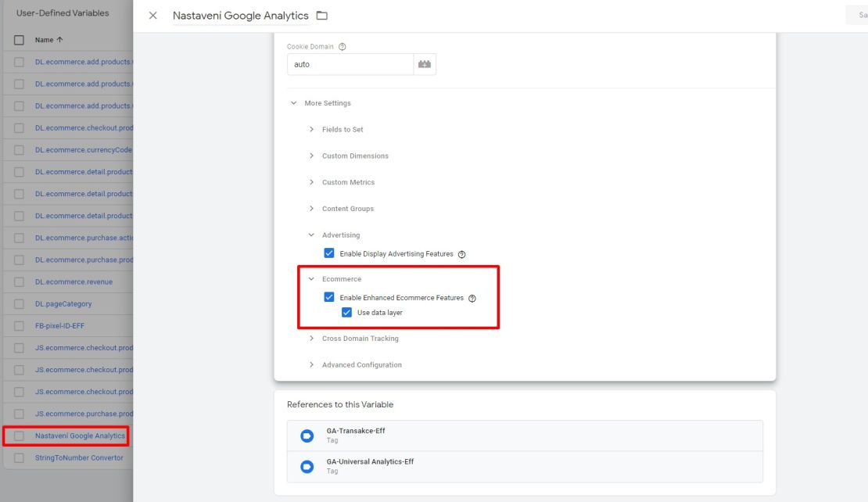Open the JS.ecommerce.purchase.prod variable
Viewport: 868px width, 502px height.
(84, 414)
